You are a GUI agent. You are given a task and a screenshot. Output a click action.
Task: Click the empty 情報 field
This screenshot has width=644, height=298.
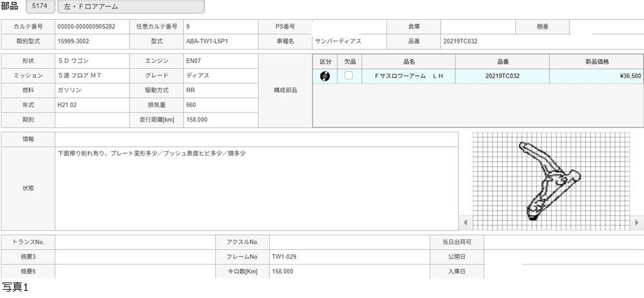pyautogui.click(x=256, y=139)
